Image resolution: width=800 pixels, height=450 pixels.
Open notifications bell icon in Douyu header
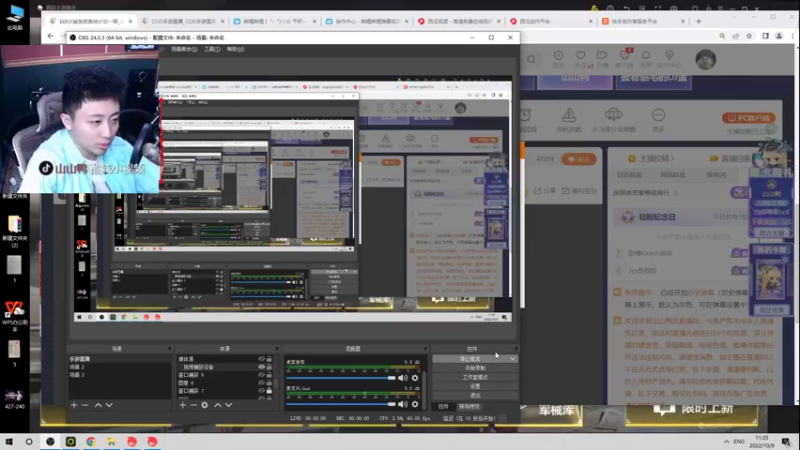point(646,55)
